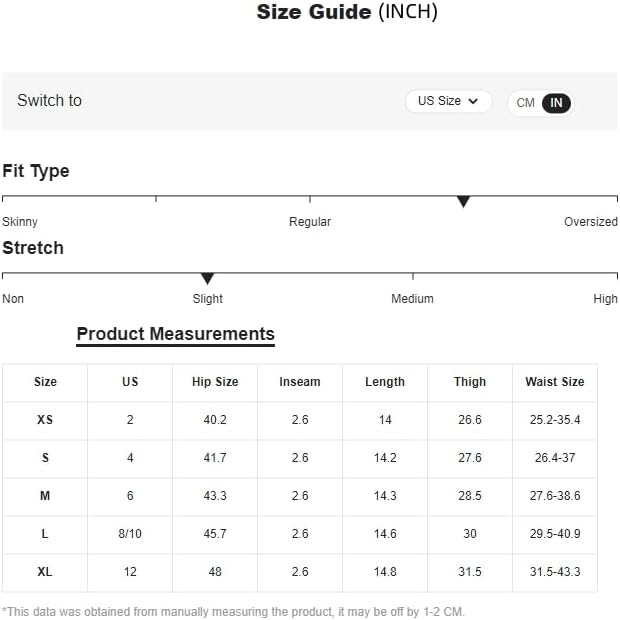Image resolution: width=620 pixels, height=620 pixels.
Task: Click the Product Measurements heading
Action: 176,334
